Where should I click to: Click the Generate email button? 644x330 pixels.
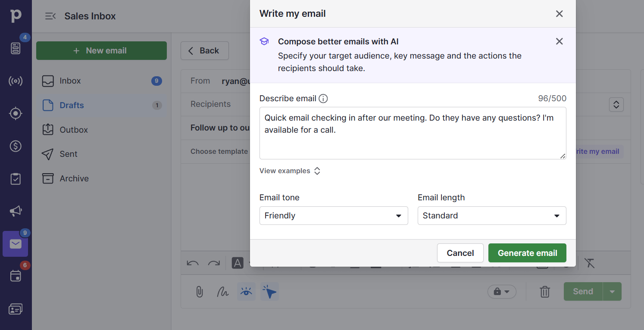(527, 253)
